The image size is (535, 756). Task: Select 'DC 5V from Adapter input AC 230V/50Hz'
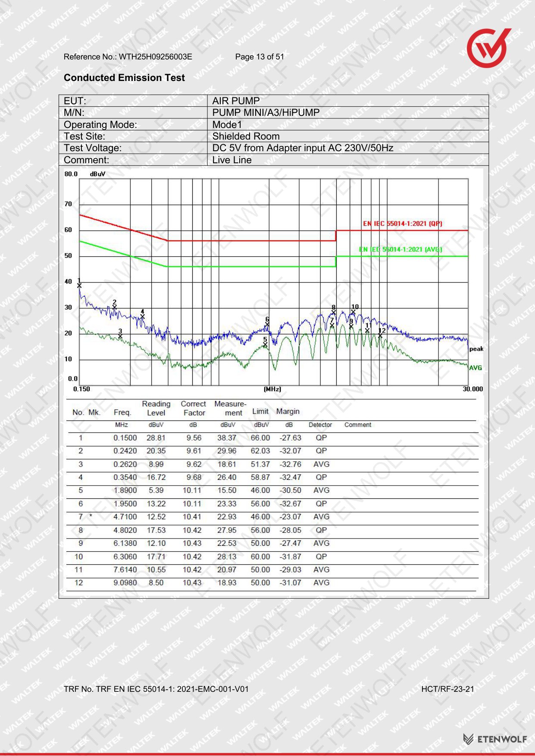click(303, 148)
